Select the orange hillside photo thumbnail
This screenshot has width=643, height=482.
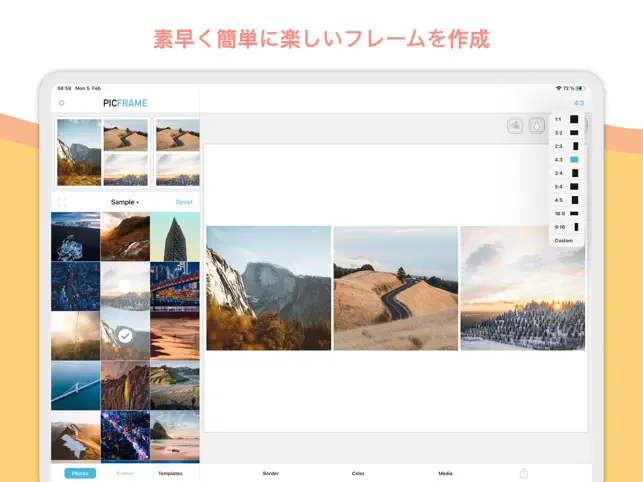125,237
